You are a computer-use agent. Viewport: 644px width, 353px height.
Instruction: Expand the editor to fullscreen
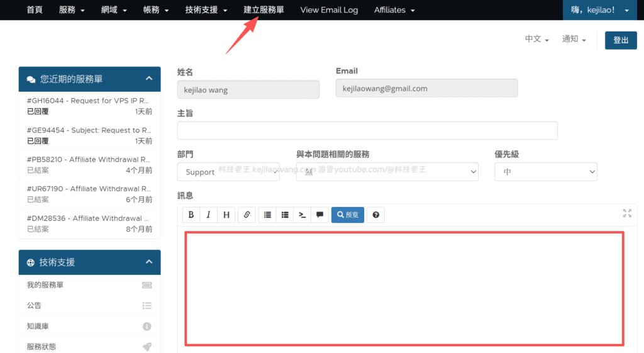tap(626, 213)
